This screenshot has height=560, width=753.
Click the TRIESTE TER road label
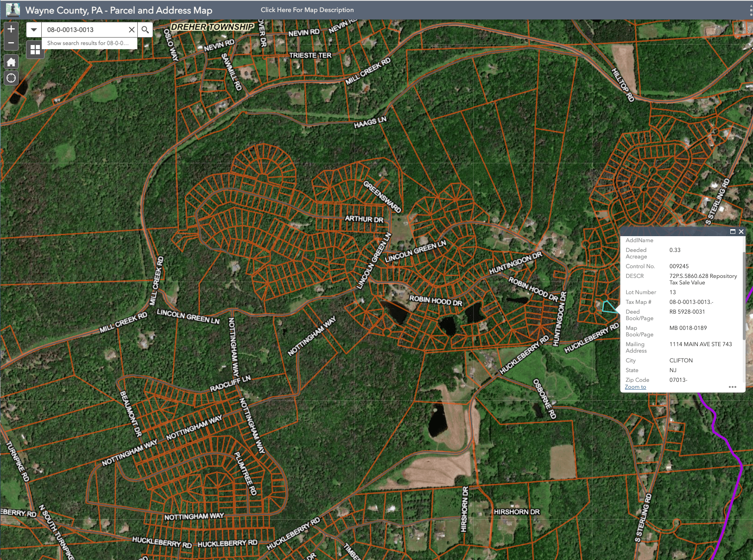tap(310, 55)
